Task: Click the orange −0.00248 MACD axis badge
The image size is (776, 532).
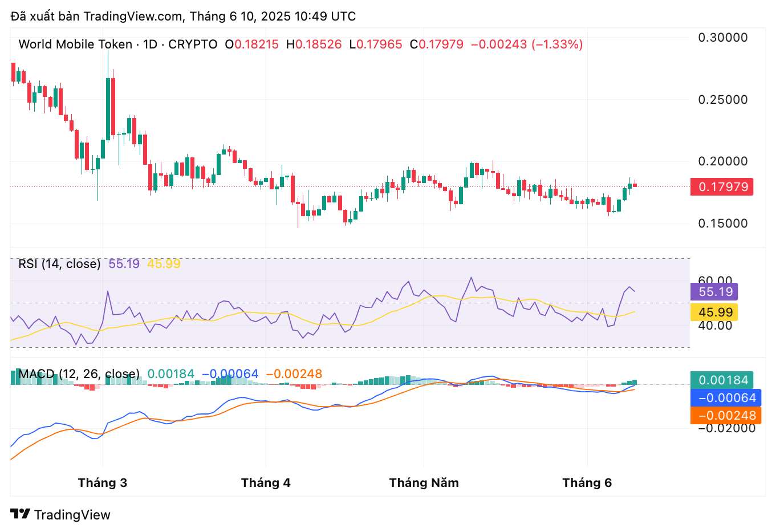Action: (x=726, y=416)
